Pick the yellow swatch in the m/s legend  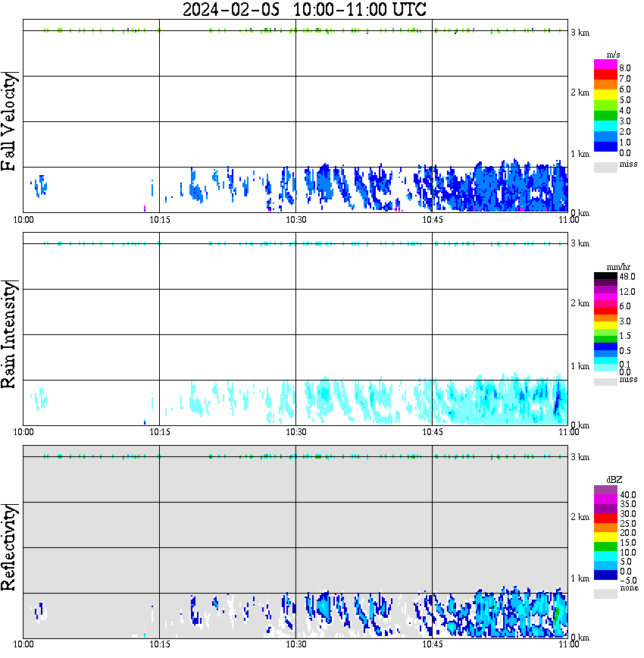pyautogui.click(x=605, y=96)
